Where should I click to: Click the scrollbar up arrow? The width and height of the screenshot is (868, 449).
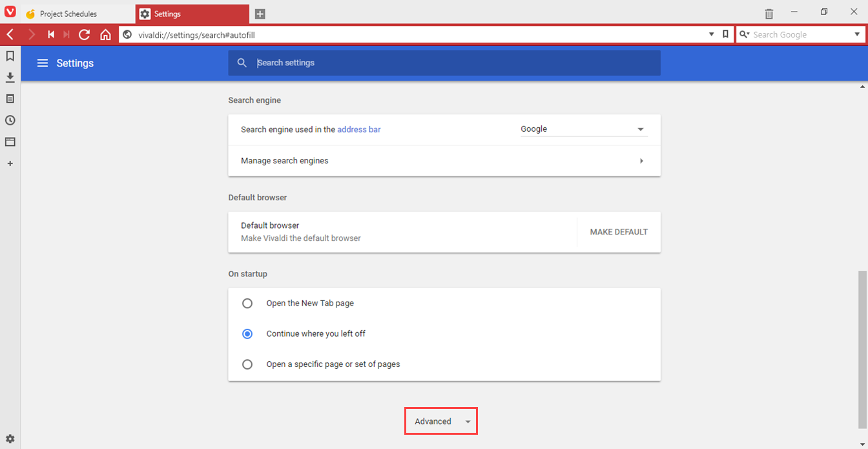862,86
